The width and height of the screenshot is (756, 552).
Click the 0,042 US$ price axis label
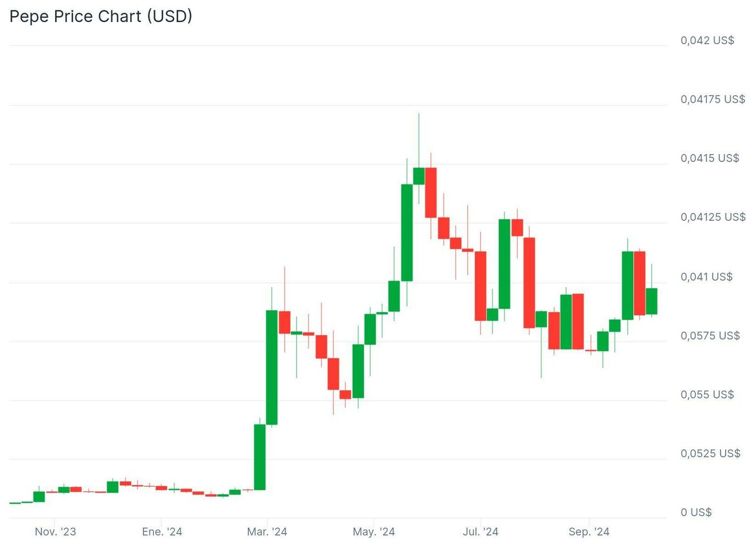pyautogui.click(x=707, y=40)
